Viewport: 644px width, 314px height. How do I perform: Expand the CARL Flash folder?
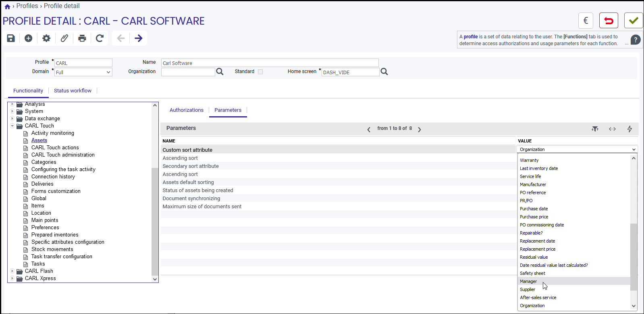coord(12,271)
